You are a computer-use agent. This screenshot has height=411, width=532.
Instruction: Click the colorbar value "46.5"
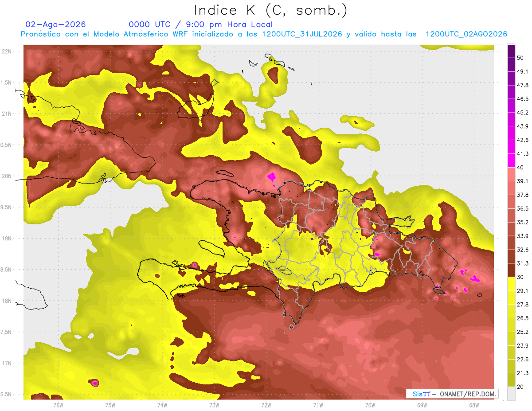pyautogui.click(x=523, y=99)
